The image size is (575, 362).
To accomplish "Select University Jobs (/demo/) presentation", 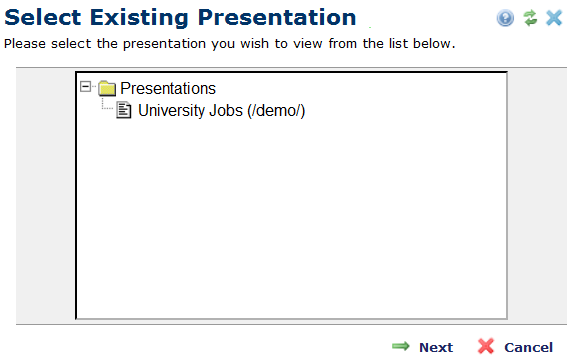I will tap(221, 110).
